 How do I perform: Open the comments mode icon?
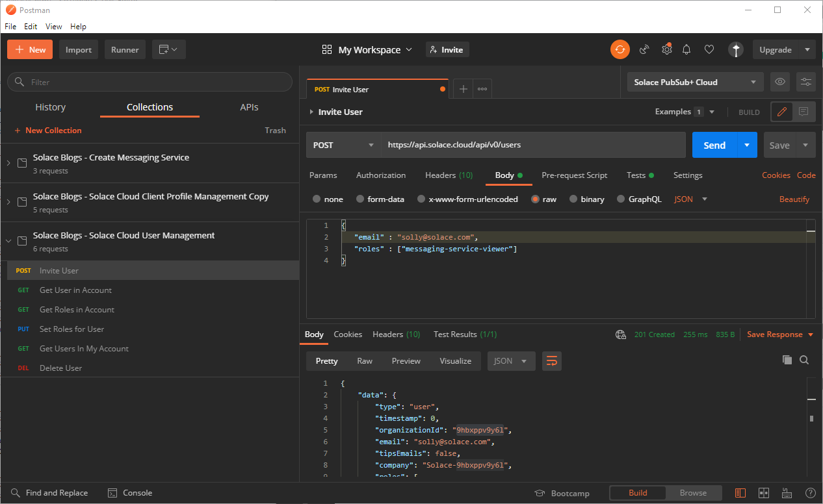[803, 112]
